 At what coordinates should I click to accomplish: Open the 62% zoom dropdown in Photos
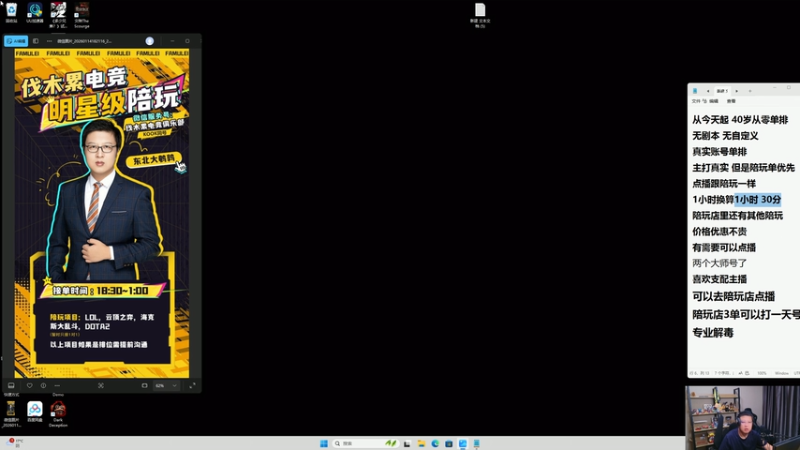[166, 386]
